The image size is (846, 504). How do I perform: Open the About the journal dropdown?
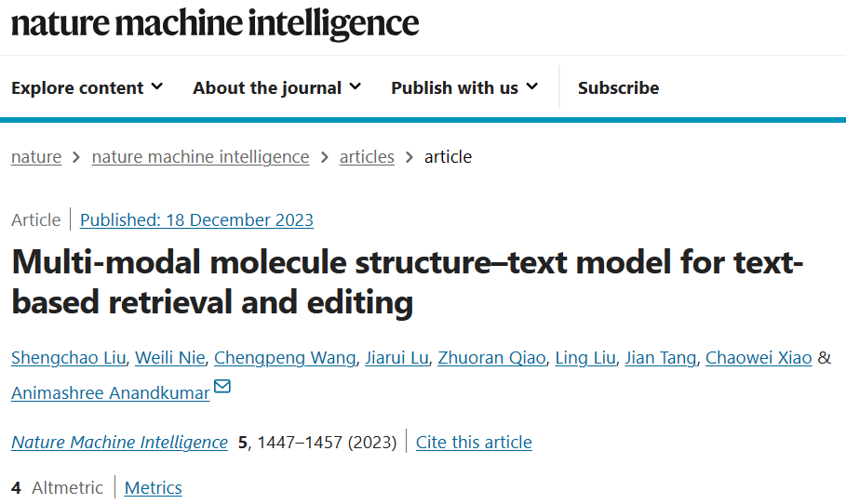[276, 87]
